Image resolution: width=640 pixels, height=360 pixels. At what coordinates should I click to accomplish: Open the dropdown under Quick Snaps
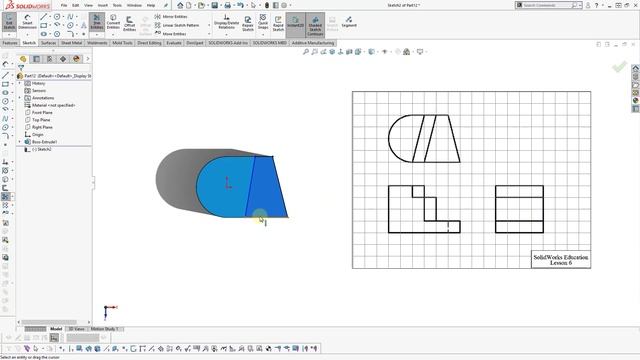pyautogui.click(x=263, y=35)
